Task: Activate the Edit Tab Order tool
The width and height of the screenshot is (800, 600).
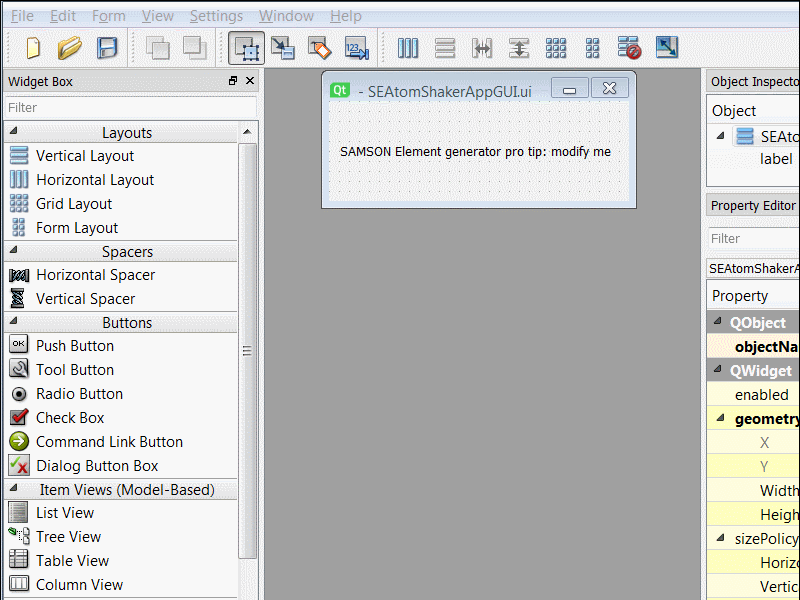Action: pos(356,47)
